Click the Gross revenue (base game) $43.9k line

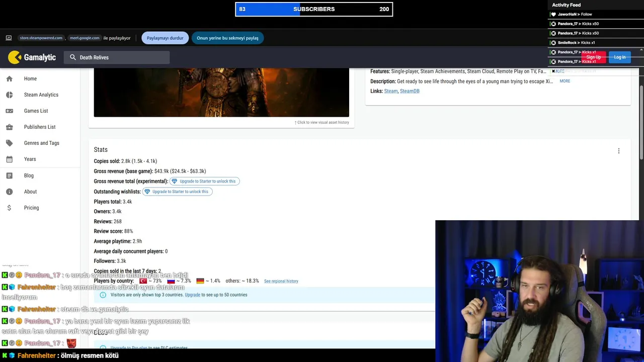pyautogui.click(x=150, y=171)
